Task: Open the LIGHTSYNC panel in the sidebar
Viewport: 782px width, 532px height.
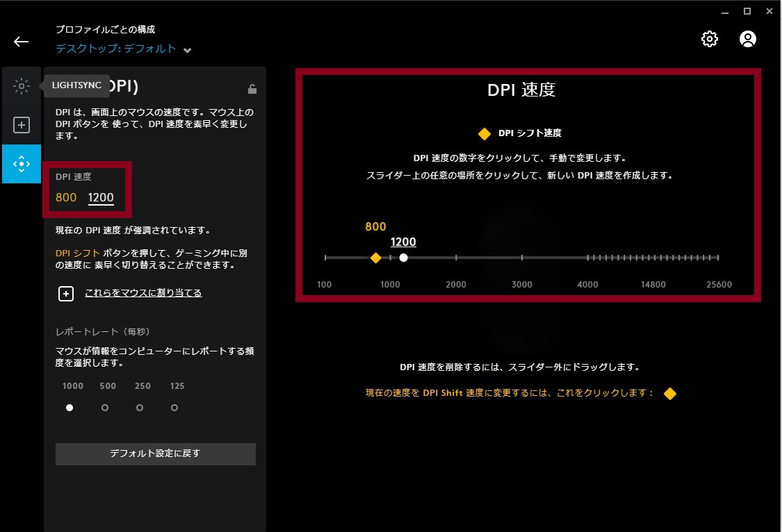Action: click(x=22, y=85)
